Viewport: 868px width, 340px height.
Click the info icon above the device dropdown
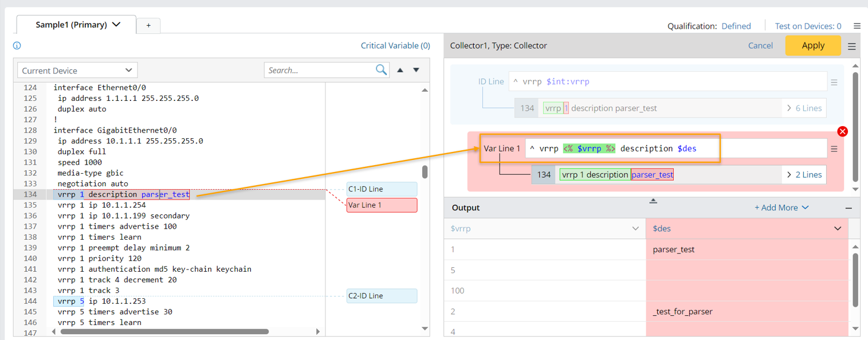click(x=17, y=46)
